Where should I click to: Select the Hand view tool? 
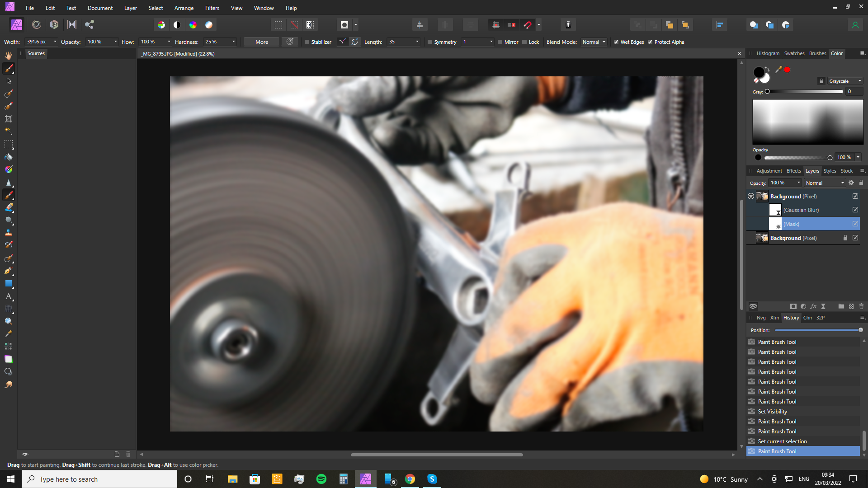pyautogui.click(x=9, y=56)
